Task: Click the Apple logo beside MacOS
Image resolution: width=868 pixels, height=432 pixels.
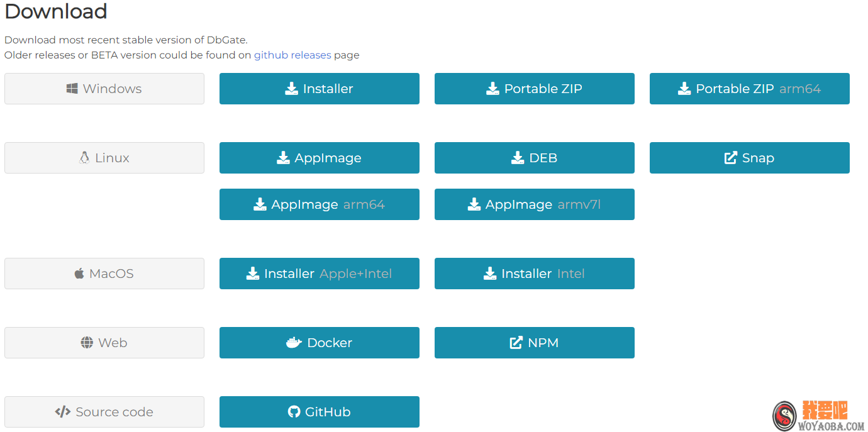Action: point(79,274)
